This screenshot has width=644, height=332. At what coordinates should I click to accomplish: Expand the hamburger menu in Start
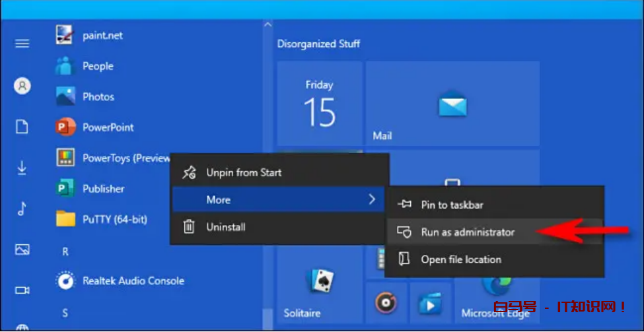pos(22,44)
